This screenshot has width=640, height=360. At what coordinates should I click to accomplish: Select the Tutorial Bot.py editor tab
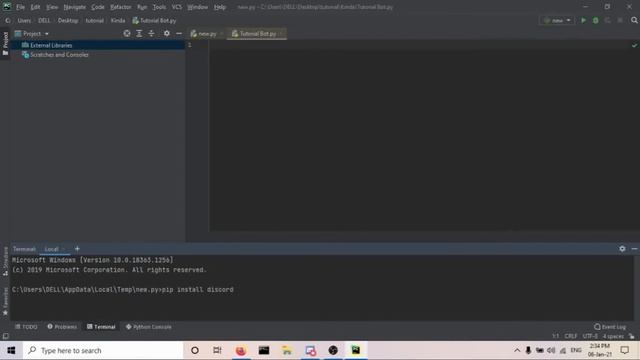point(257,34)
